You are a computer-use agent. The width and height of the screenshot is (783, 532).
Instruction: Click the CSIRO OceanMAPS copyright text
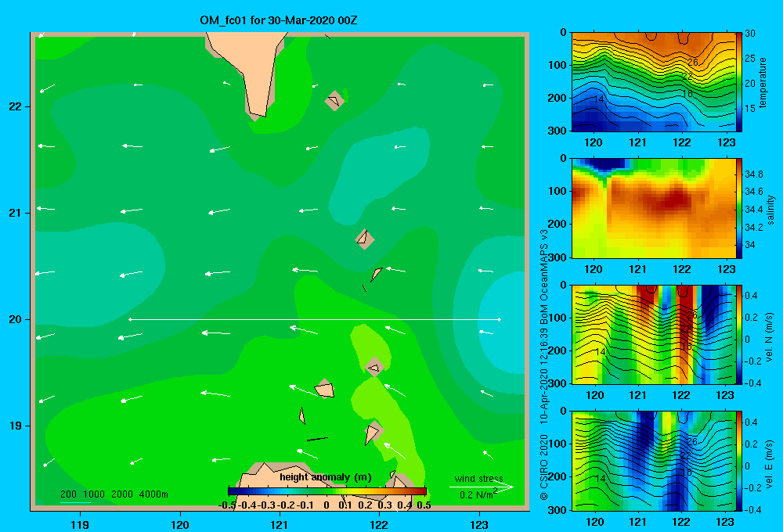pos(544,365)
